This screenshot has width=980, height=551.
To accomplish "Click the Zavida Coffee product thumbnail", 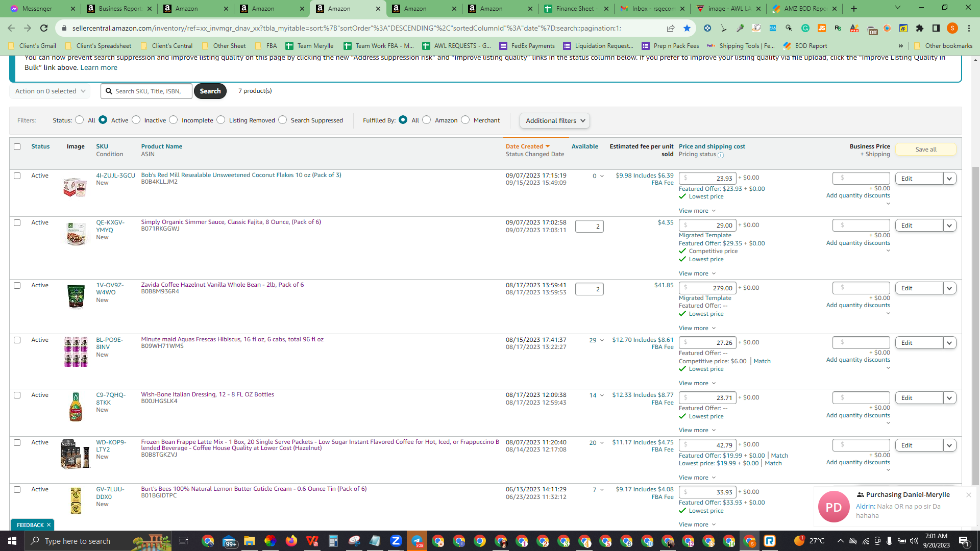I will (x=76, y=296).
